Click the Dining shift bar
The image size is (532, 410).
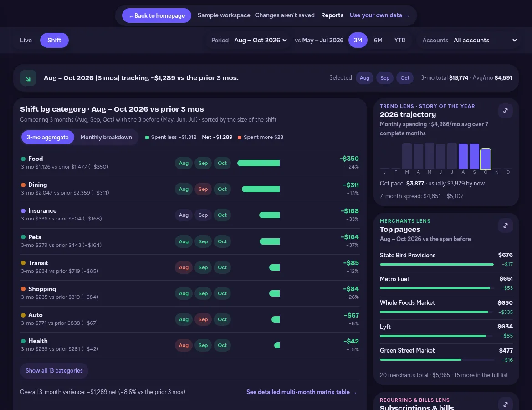261,189
